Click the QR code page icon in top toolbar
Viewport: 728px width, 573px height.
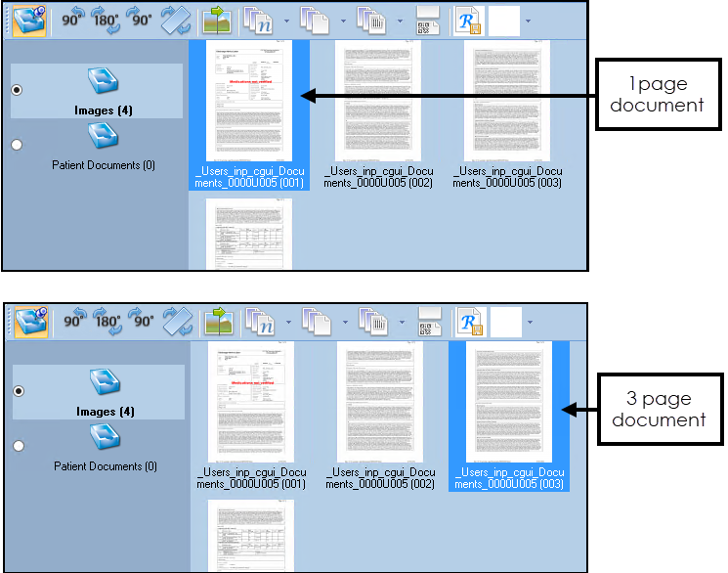pyautogui.click(x=428, y=20)
